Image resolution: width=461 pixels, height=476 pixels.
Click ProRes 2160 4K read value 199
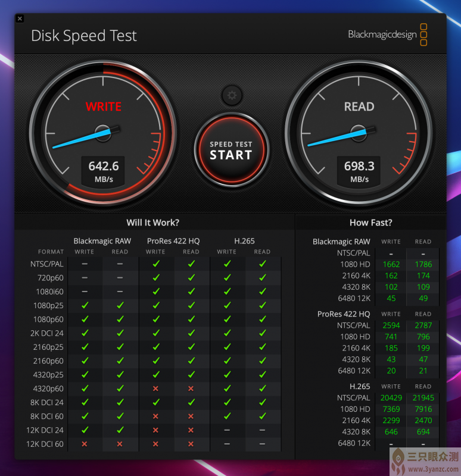coord(423,348)
